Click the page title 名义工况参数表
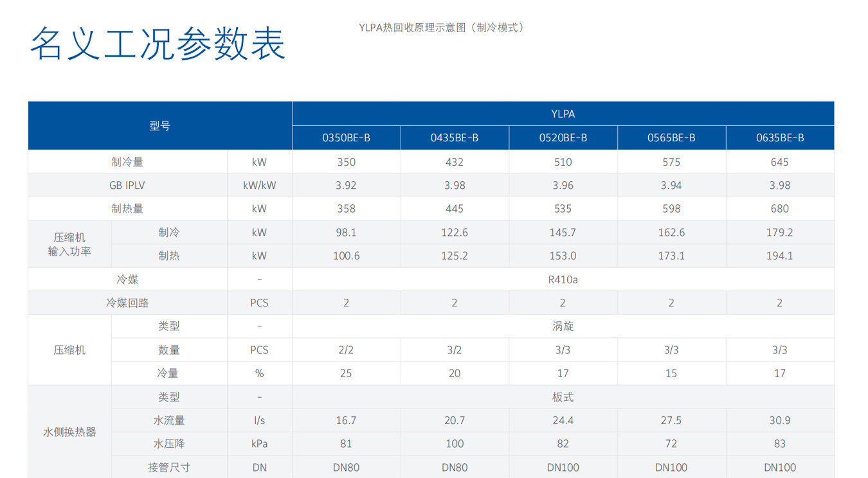 point(158,44)
